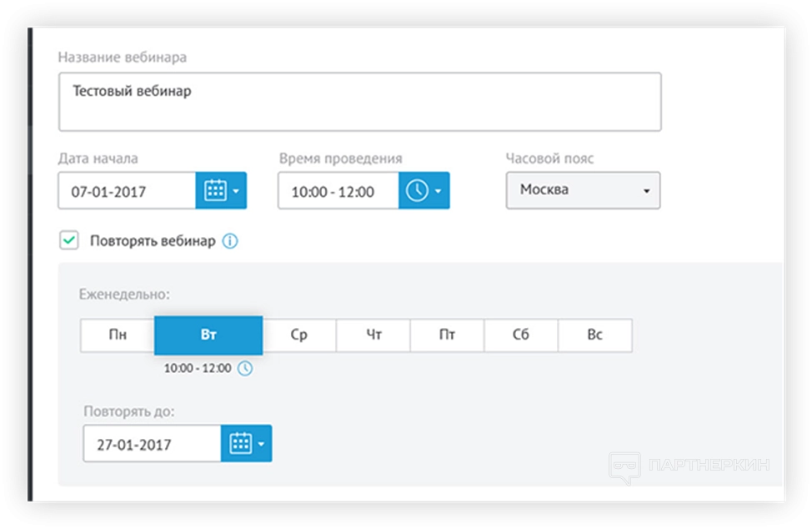Pick Пт as a repeat day
The image size is (812, 529).
tap(447, 335)
